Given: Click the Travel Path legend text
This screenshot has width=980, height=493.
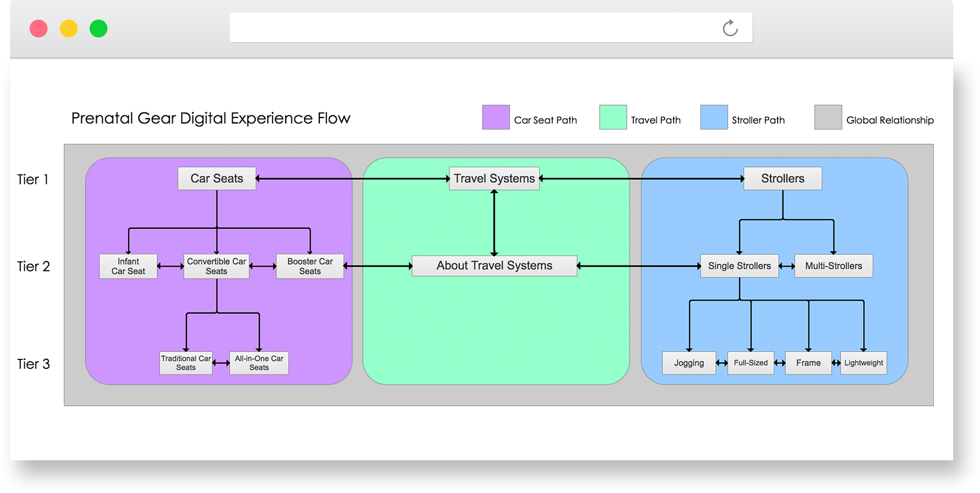Looking at the screenshot, I should (656, 120).
